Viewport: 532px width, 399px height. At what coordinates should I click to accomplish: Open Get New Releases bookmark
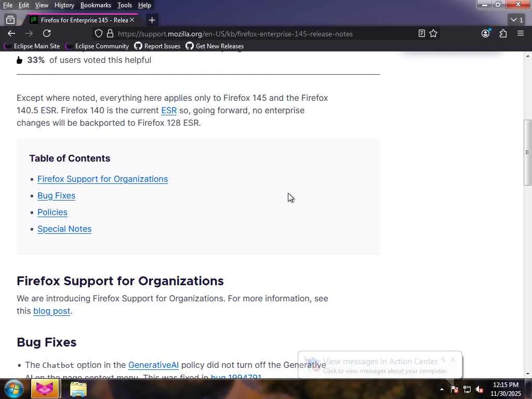pyautogui.click(x=215, y=46)
